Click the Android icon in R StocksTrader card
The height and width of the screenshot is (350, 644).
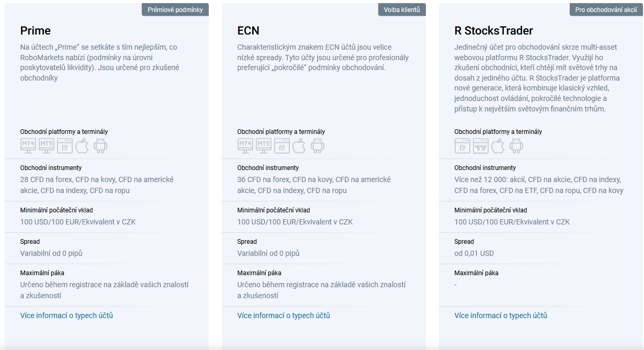(516, 145)
